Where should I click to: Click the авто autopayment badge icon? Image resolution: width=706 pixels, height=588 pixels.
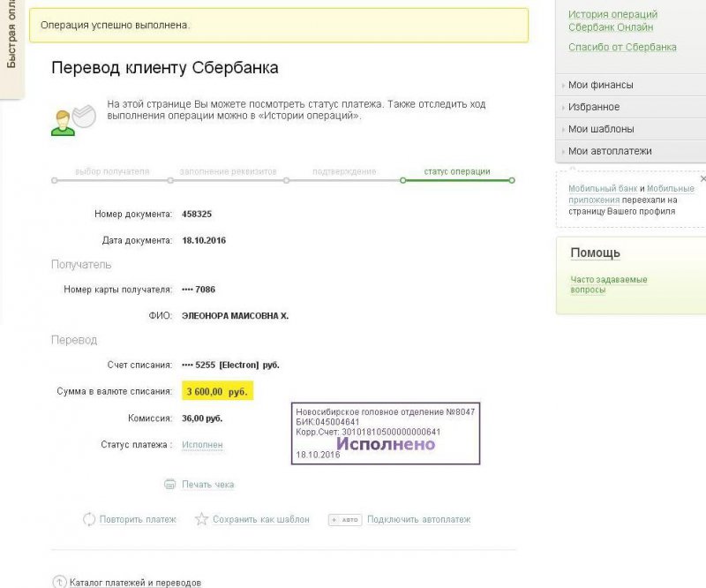pyautogui.click(x=345, y=520)
